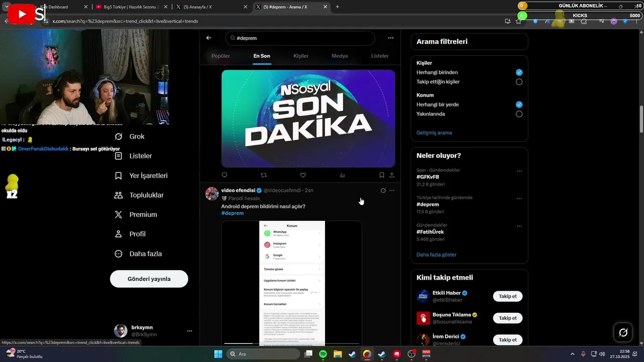Open weather widget showing 20°C
The image size is (644, 362).
tap(23, 354)
